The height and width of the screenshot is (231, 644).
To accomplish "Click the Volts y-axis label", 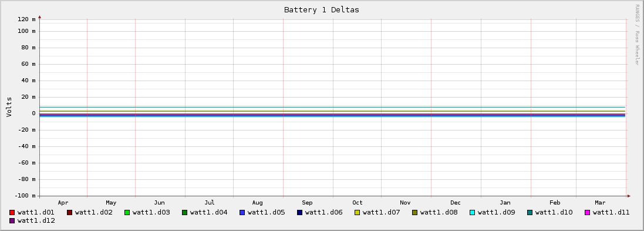I will click(9, 107).
